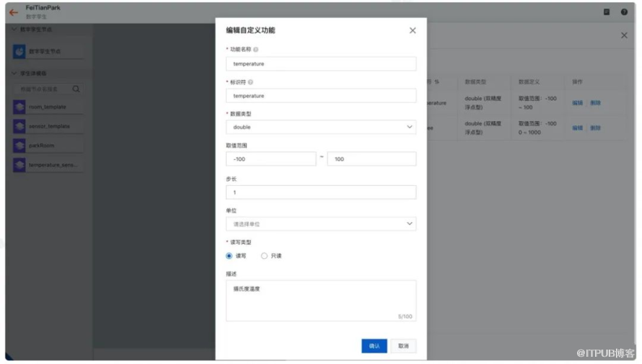
Task: Click the temperature_sens template icon
Action: click(19, 165)
